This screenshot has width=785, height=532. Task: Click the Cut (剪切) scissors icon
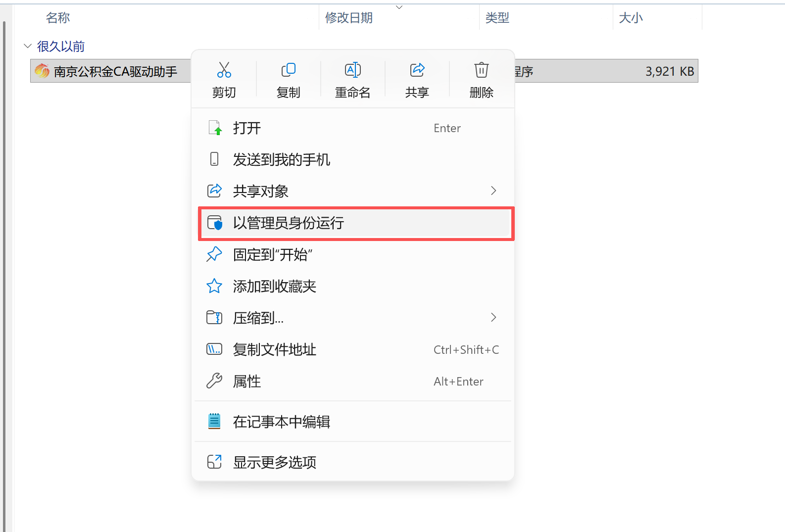tap(224, 70)
